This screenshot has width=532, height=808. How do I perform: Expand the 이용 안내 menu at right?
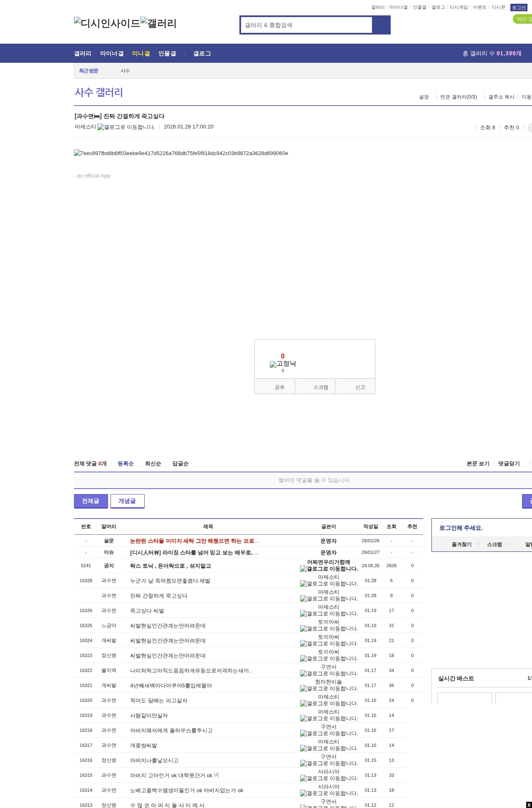[527, 97]
